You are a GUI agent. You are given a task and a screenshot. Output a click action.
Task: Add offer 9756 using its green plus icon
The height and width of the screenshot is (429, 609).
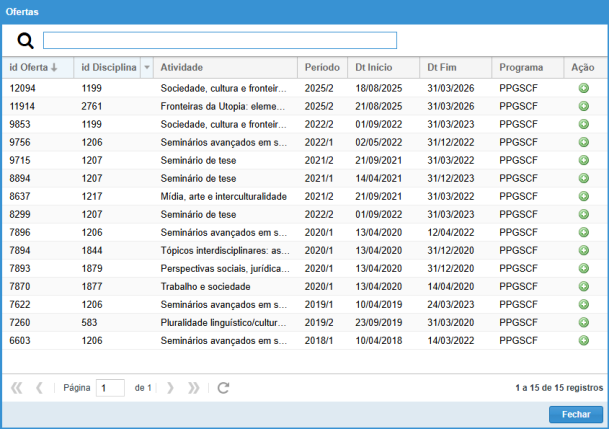tap(583, 142)
